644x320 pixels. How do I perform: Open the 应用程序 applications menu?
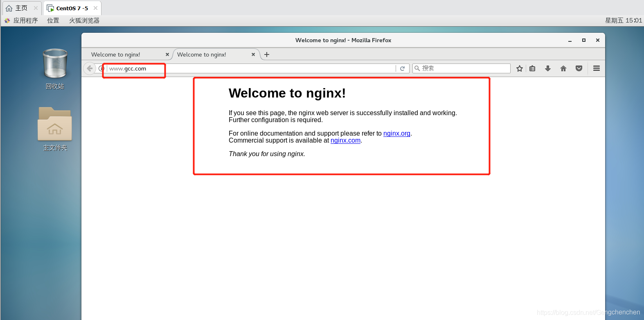click(x=21, y=20)
